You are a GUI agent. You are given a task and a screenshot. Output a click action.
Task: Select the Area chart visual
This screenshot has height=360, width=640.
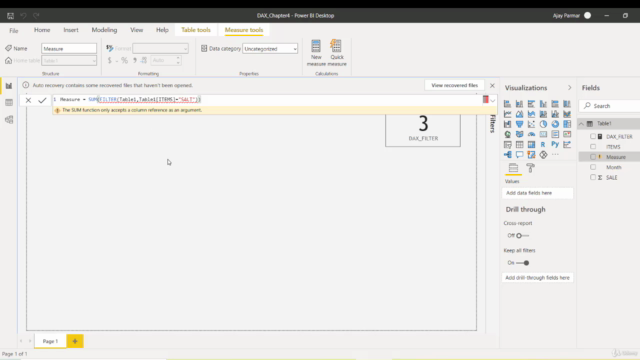[519, 114]
